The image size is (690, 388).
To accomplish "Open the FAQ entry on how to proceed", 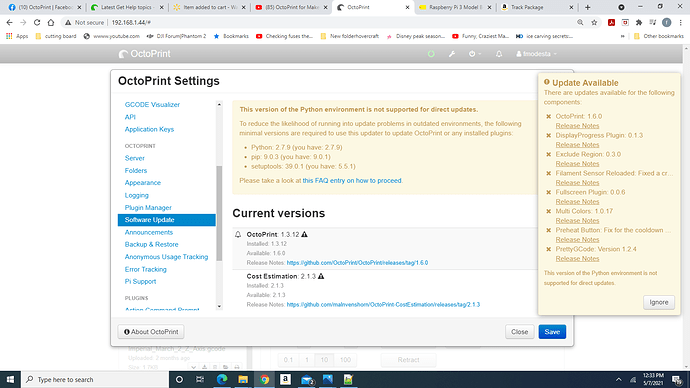I will click(x=352, y=180).
